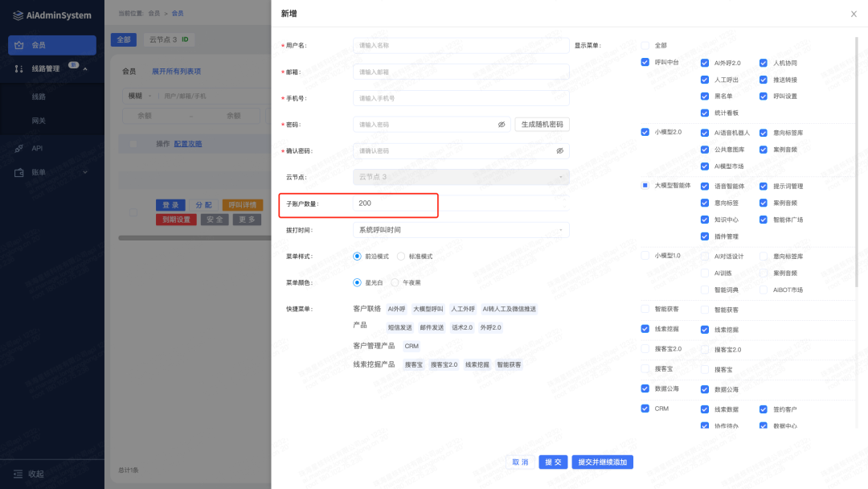Select the 大模型呼叫 quick menu tag
Image resolution: width=868 pixels, height=489 pixels.
(x=428, y=309)
